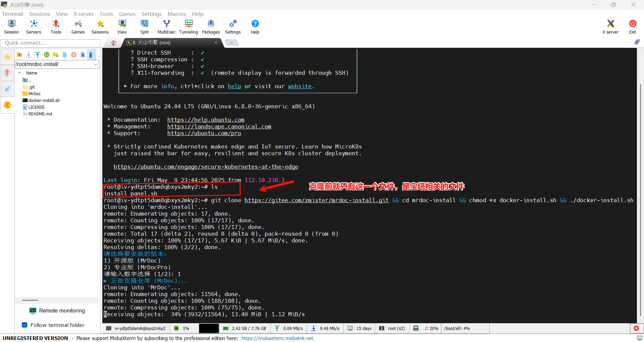Close the 火山引擎 (root) tab
This screenshot has height=342, width=644.
tap(216, 43)
